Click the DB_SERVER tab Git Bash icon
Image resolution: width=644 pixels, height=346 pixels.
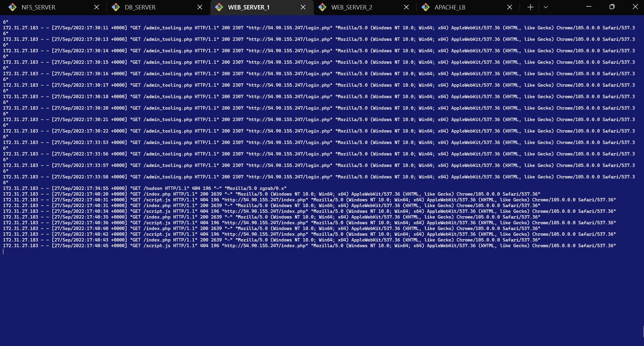point(116,7)
